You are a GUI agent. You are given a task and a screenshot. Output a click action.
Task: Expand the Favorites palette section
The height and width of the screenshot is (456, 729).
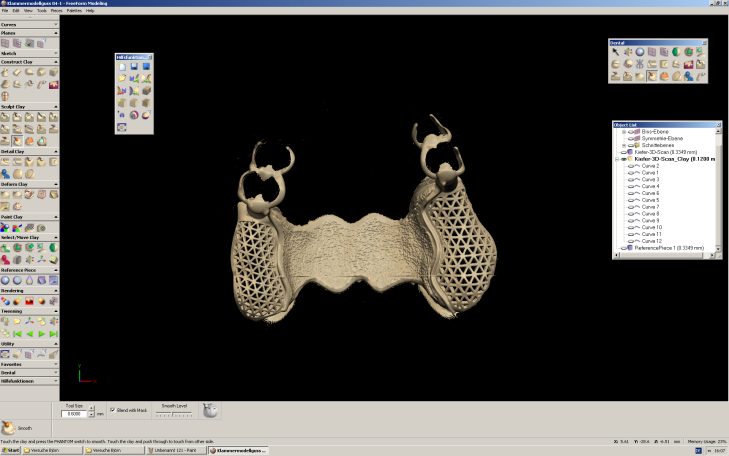(56, 362)
